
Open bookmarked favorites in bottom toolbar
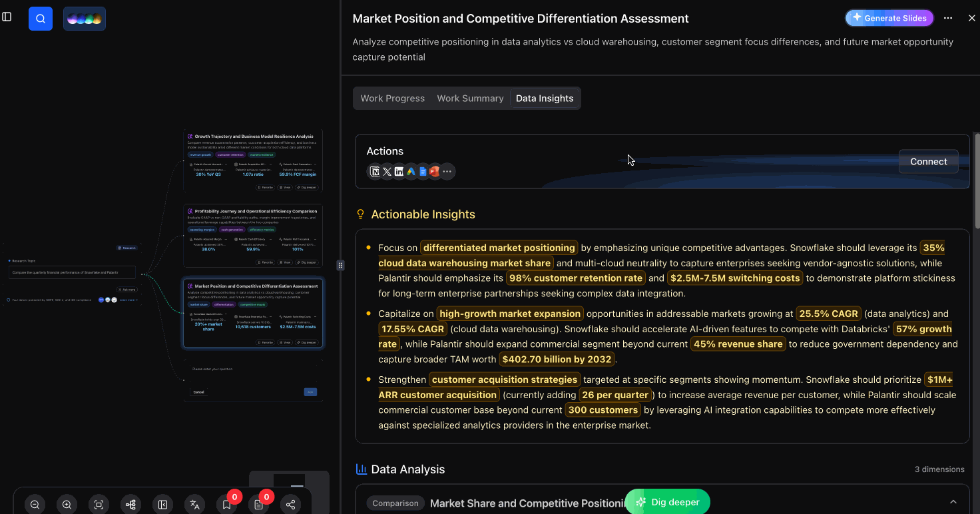(226, 505)
